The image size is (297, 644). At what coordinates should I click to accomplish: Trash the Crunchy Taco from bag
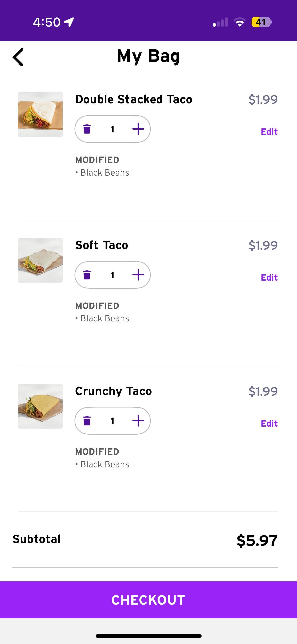point(87,421)
